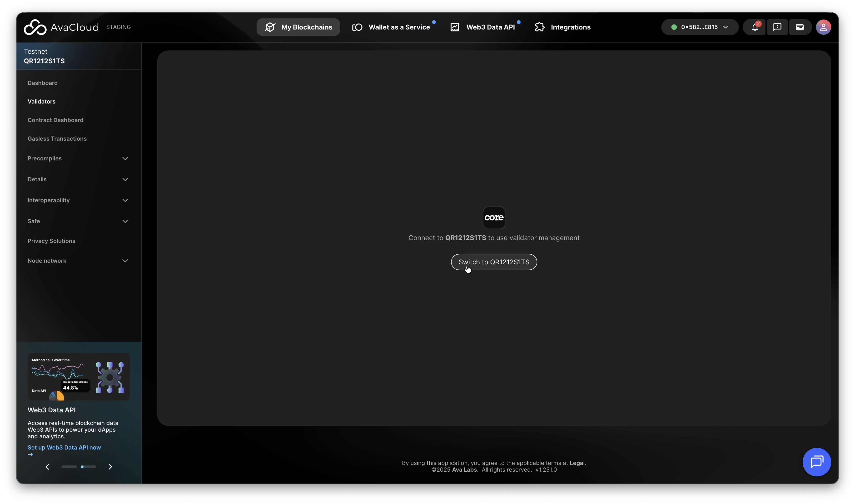Go to next promo carousel slide

tap(110, 467)
